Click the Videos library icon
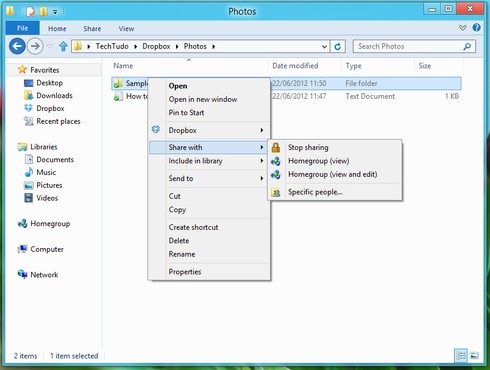This screenshot has height=370, width=490. coord(29,198)
